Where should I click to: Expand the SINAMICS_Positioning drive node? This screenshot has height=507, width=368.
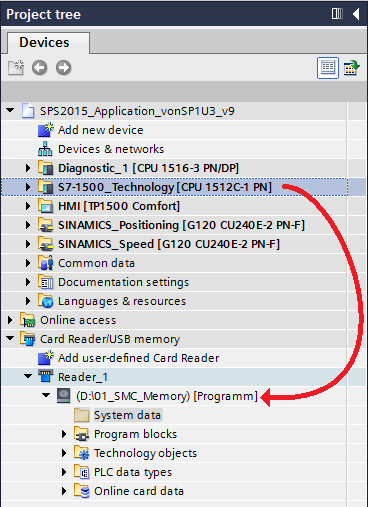[x=28, y=225]
